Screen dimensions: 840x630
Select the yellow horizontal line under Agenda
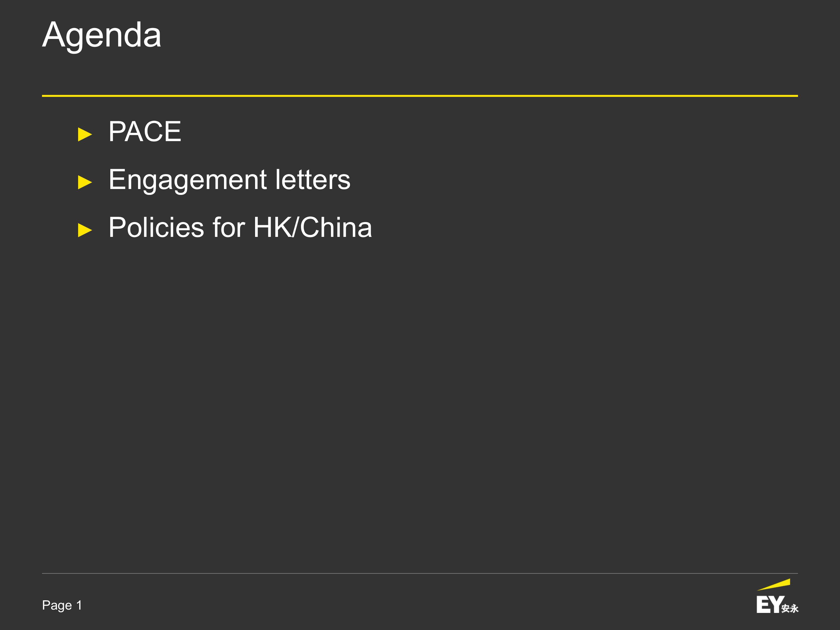pos(420,96)
